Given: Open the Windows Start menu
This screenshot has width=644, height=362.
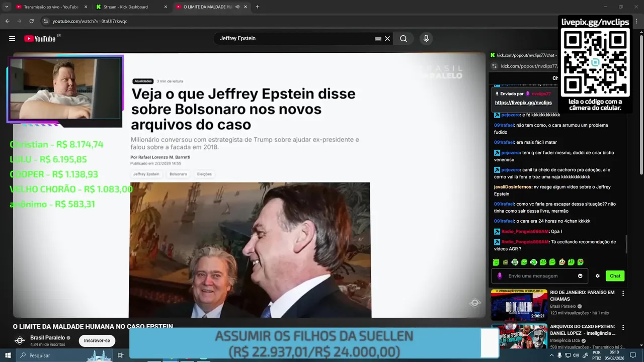Looking at the screenshot, I should click(8, 355).
